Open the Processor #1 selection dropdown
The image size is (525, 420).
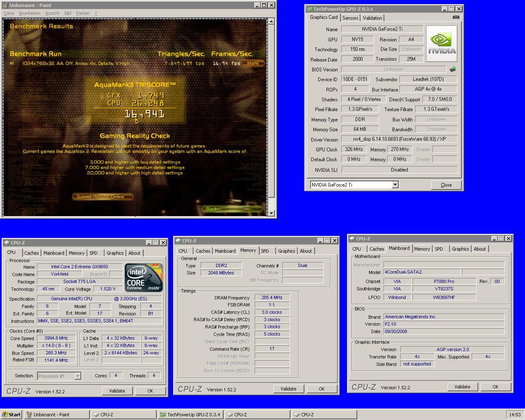tap(78, 376)
